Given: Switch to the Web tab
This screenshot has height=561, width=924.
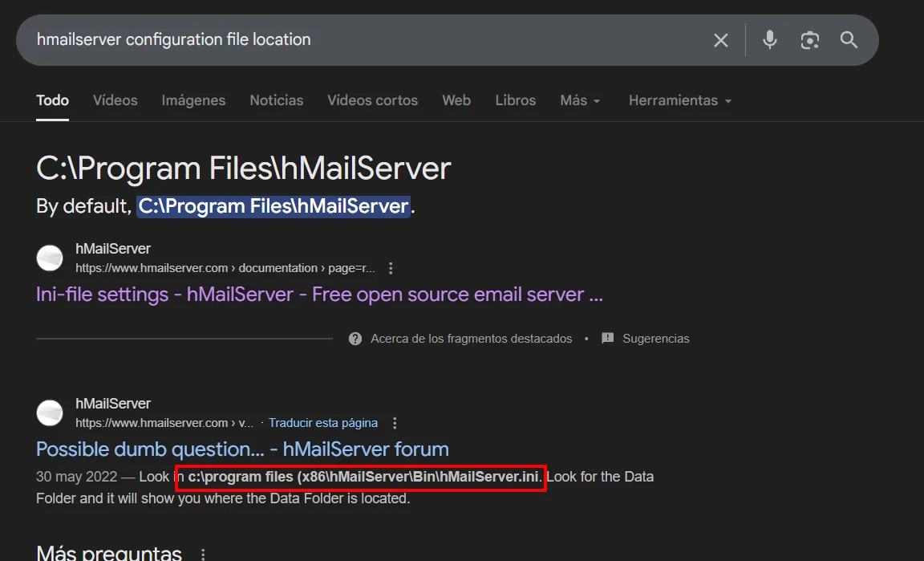Looking at the screenshot, I should click(456, 100).
